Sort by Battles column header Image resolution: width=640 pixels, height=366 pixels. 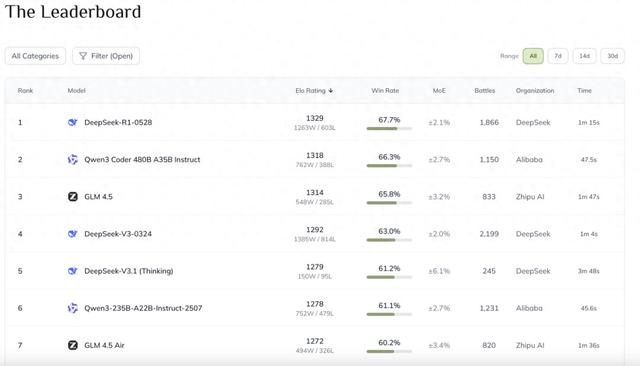(x=484, y=91)
